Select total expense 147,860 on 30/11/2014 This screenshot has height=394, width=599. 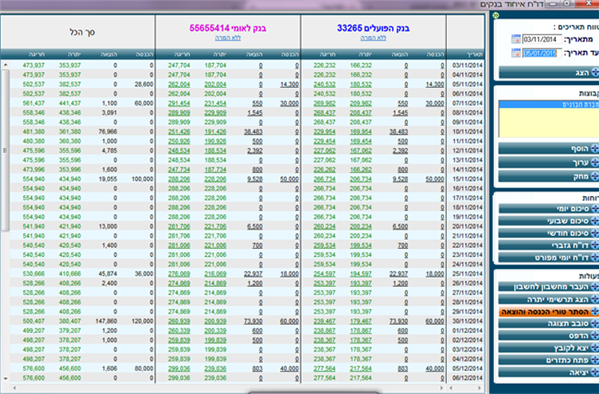pyautogui.click(x=106, y=321)
